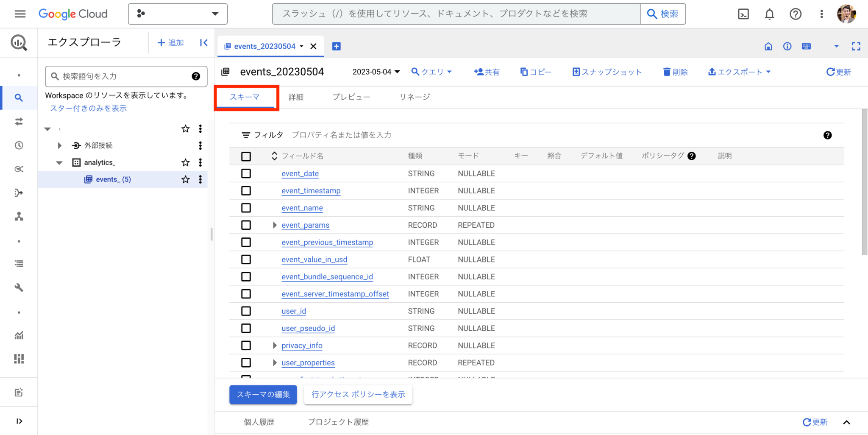Open the Cloud Shell terminal icon

[743, 14]
